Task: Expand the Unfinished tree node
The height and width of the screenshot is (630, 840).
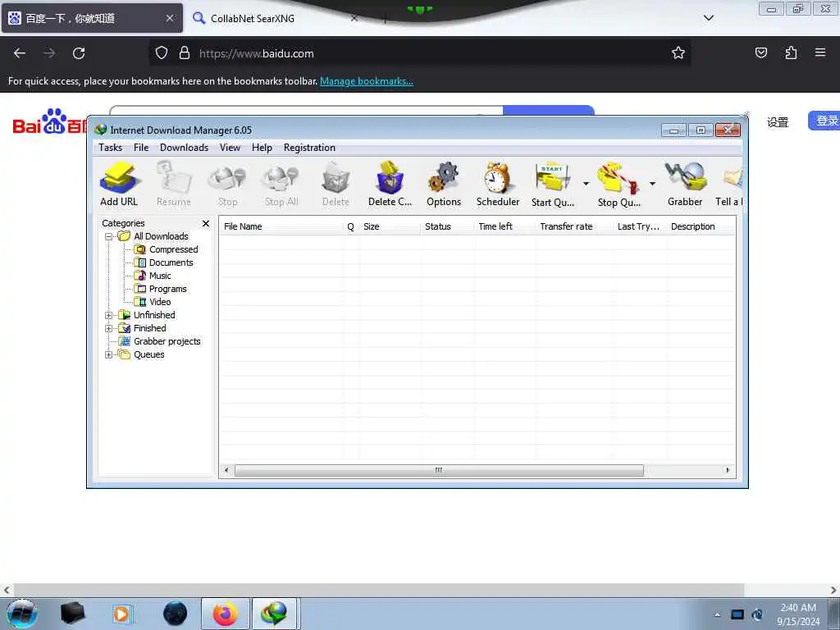Action: [x=109, y=315]
